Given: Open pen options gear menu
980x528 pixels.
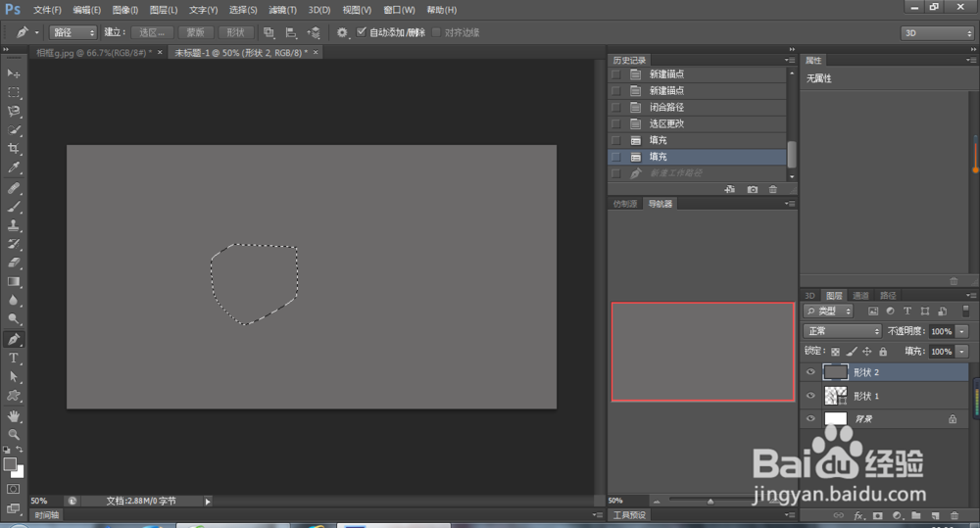Looking at the screenshot, I should (342, 32).
